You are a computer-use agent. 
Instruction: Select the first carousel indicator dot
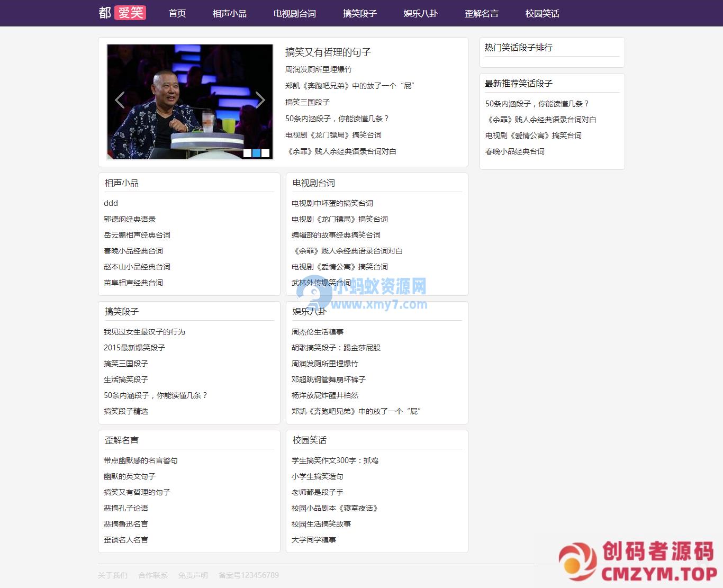tap(247, 153)
